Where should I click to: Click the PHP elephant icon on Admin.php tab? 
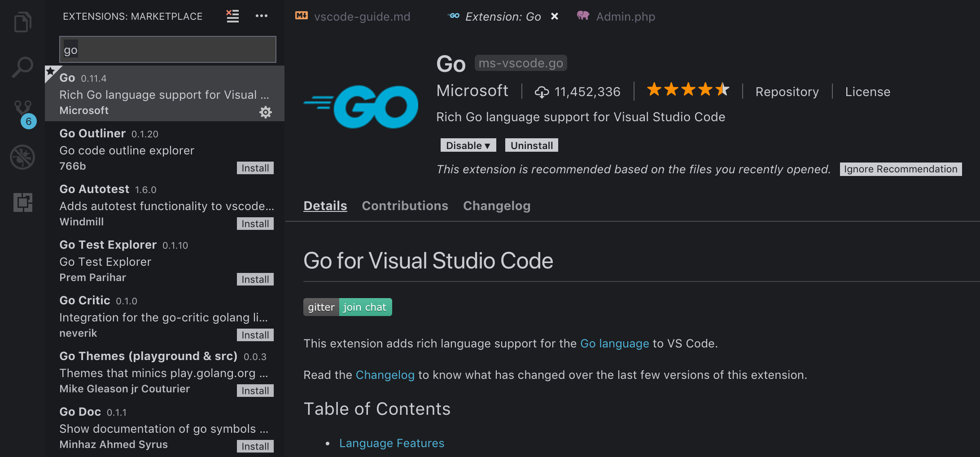[583, 16]
